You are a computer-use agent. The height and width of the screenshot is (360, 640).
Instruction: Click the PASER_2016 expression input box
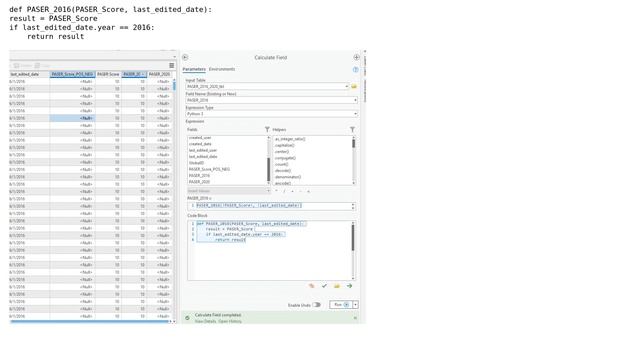click(x=270, y=206)
